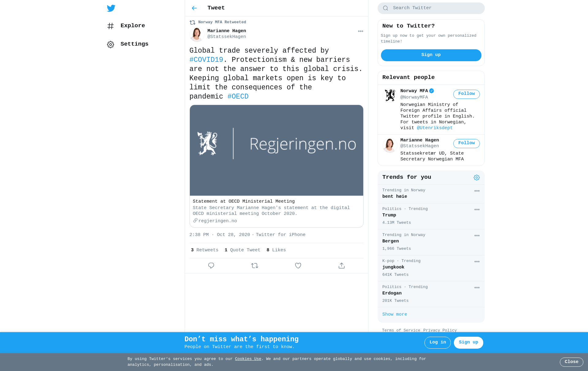Click Show more under trends
Image resolution: width=588 pixels, height=371 pixels.
click(394, 314)
